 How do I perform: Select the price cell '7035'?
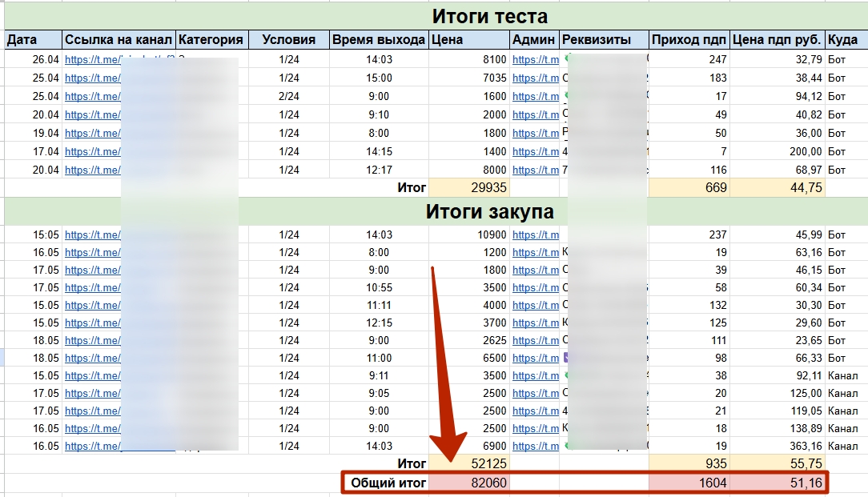469,78
